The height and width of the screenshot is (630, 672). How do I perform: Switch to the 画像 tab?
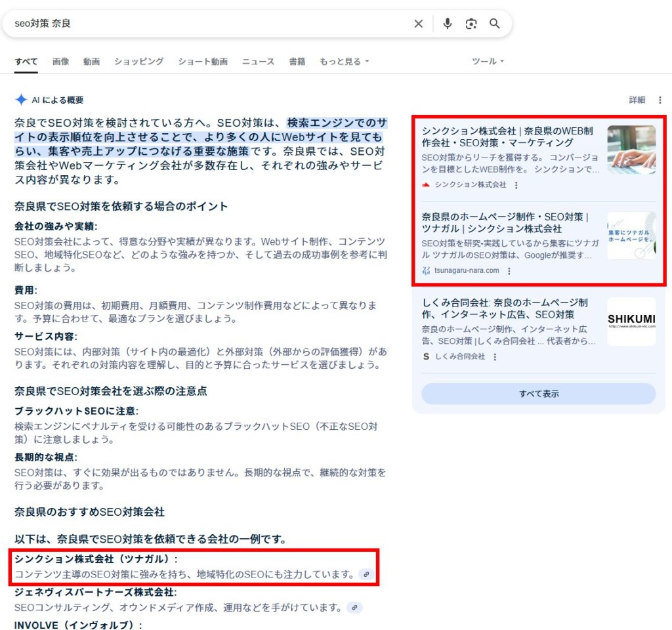(60, 62)
